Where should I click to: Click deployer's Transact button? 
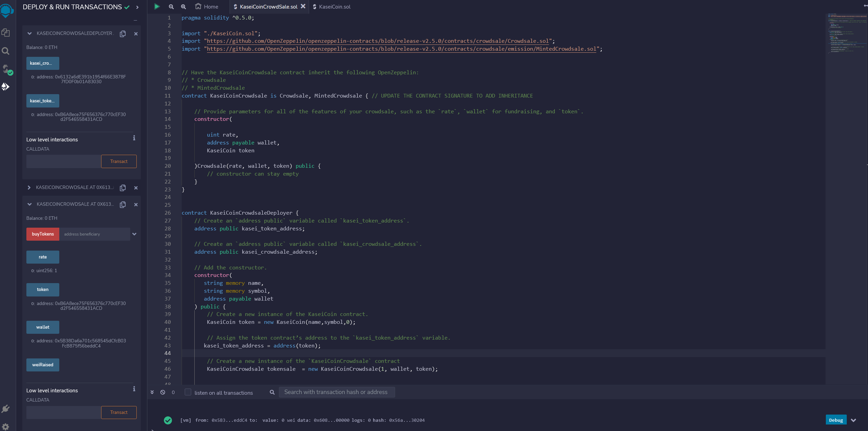[x=119, y=161]
